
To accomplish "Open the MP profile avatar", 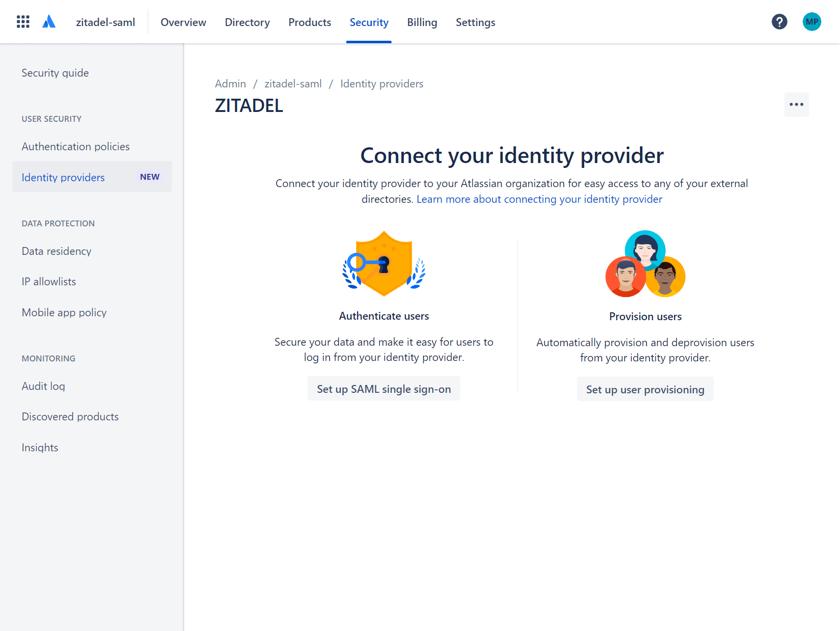I will (x=812, y=22).
